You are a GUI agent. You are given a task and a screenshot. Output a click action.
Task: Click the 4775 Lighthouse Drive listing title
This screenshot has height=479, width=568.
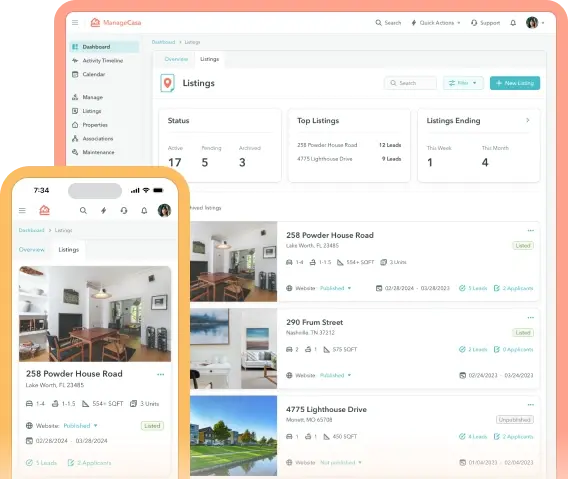(326, 409)
